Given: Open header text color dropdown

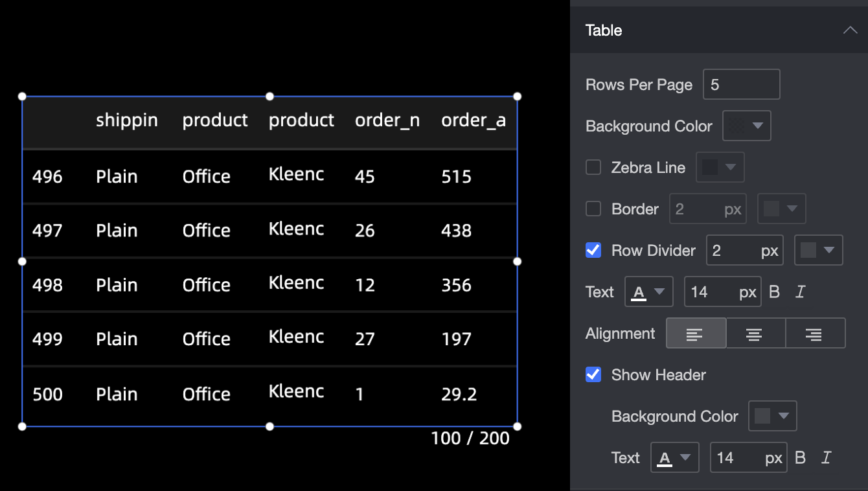Looking at the screenshot, I should [x=674, y=458].
